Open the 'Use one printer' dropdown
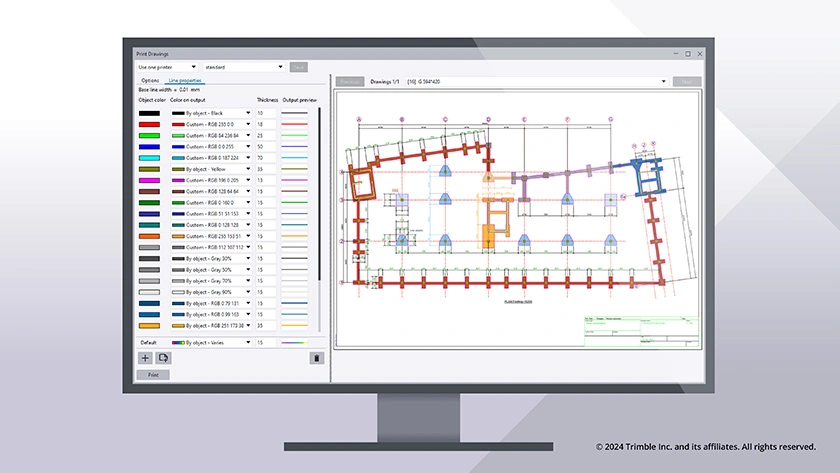Image resolution: width=840 pixels, height=473 pixels. tap(167, 67)
